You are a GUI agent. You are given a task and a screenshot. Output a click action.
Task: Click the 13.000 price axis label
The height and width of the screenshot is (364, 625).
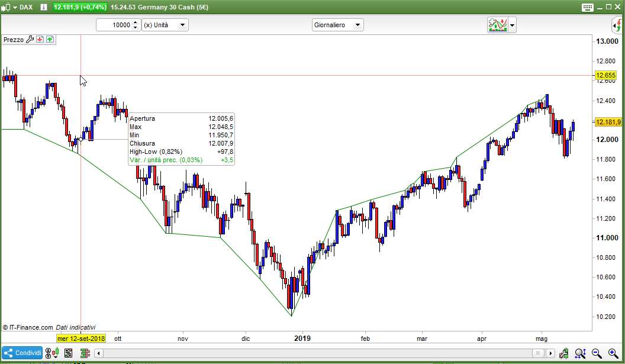tap(607, 41)
